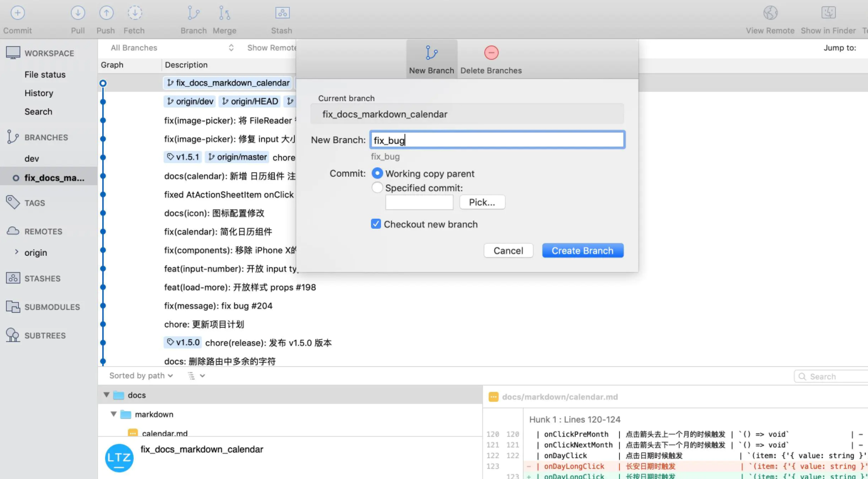Screen dimensions: 868x479
Task: Select commit 'fix(calendar): 简化日历组件'
Action: coord(218,232)
